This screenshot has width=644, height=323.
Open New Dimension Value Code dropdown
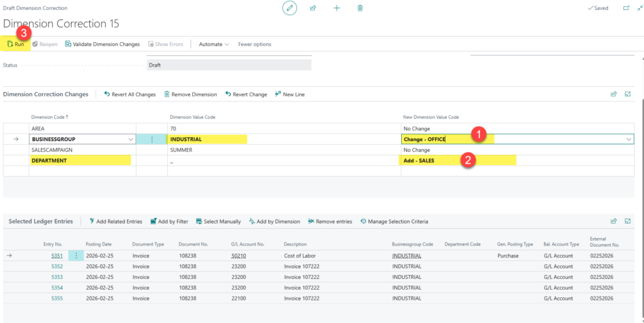coord(628,139)
